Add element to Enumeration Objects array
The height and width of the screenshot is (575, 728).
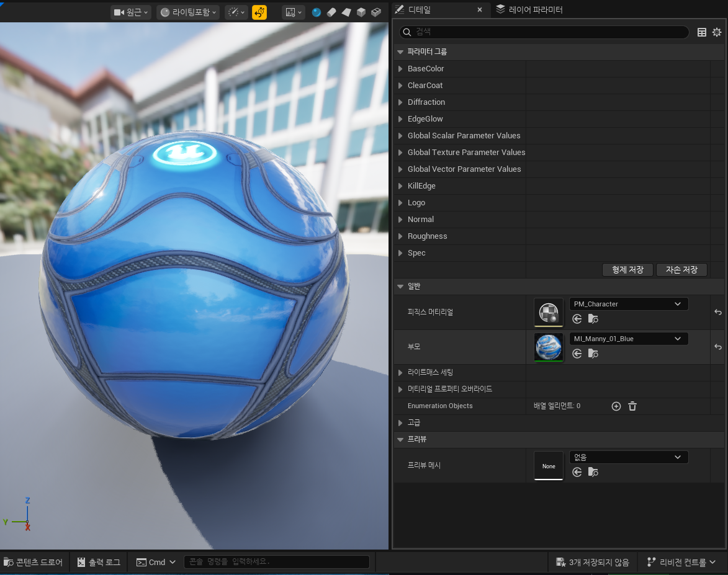(616, 406)
